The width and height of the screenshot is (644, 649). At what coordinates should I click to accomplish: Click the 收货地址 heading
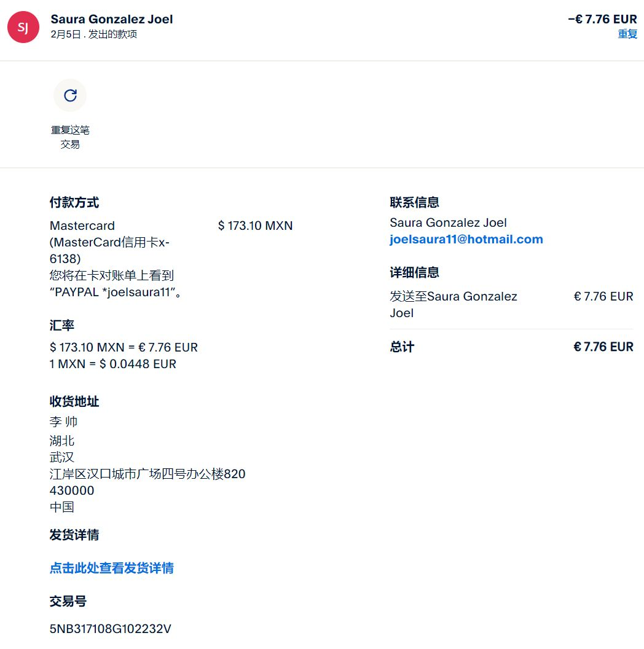coord(74,401)
